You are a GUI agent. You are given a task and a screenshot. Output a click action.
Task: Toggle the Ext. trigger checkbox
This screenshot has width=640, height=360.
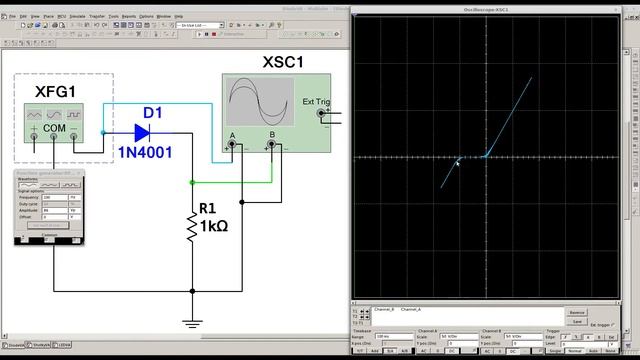tap(613, 325)
